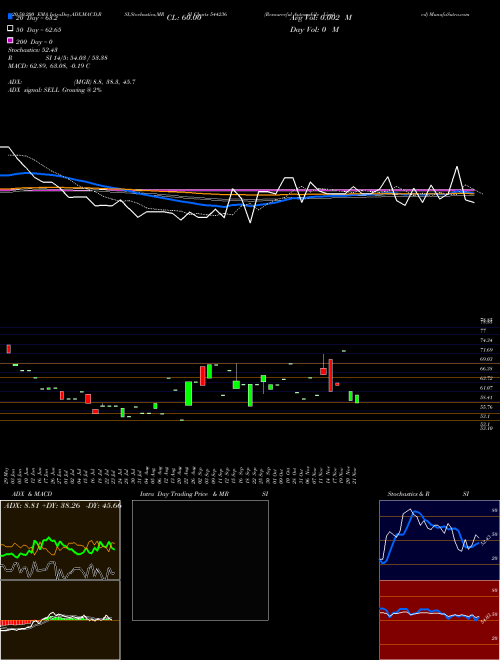
Task: Click the tall green candlestick near 26 Aug
Action: click(x=189, y=394)
